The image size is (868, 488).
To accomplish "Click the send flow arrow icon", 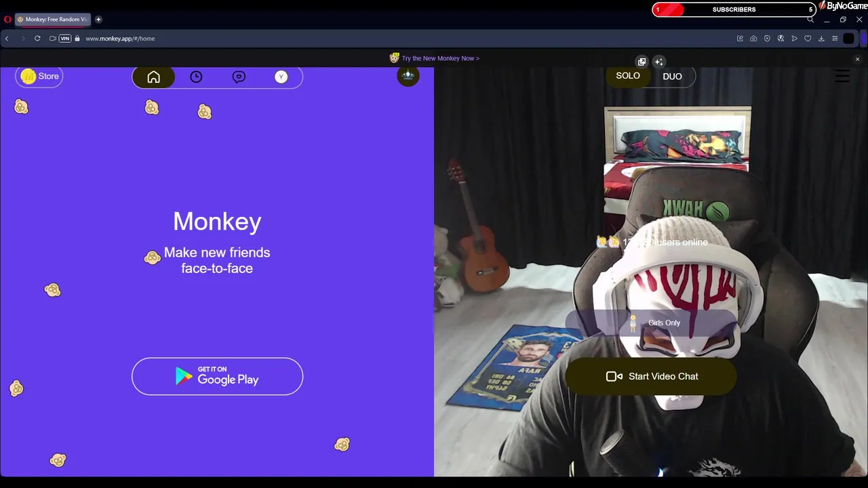I will tap(794, 39).
